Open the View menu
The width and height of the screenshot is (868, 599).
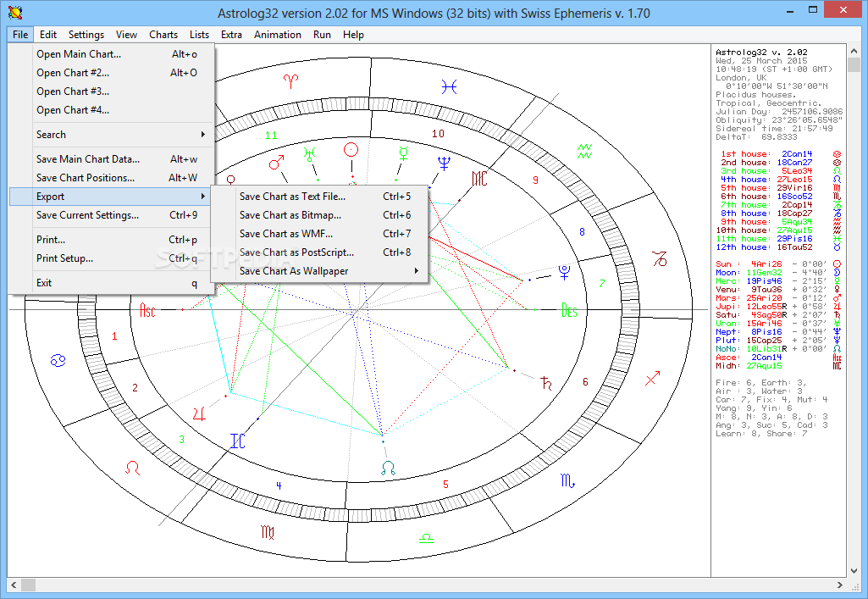click(x=126, y=35)
